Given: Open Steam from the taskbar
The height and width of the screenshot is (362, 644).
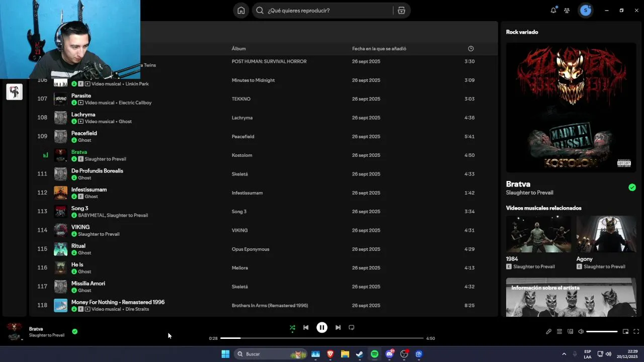Looking at the screenshot, I should point(360,354).
